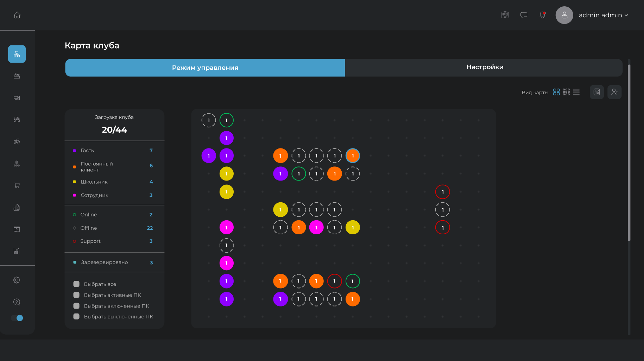
Task: Select the Режим управления tab
Action: [x=205, y=68]
